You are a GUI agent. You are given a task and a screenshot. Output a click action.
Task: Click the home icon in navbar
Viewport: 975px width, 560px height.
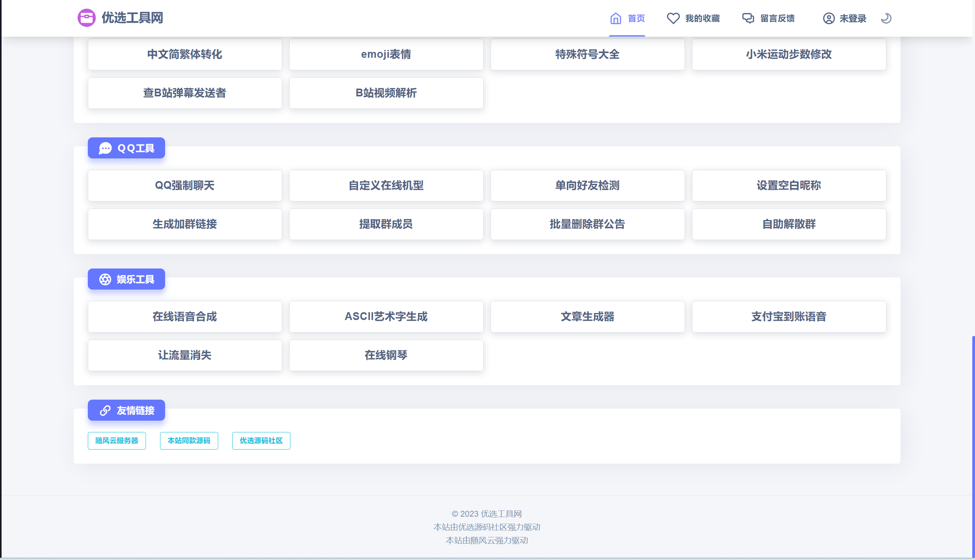coord(616,18)
